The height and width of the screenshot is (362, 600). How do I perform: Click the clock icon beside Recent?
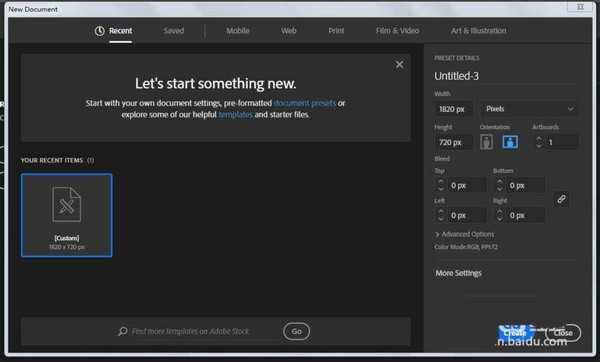click(99, 31)
